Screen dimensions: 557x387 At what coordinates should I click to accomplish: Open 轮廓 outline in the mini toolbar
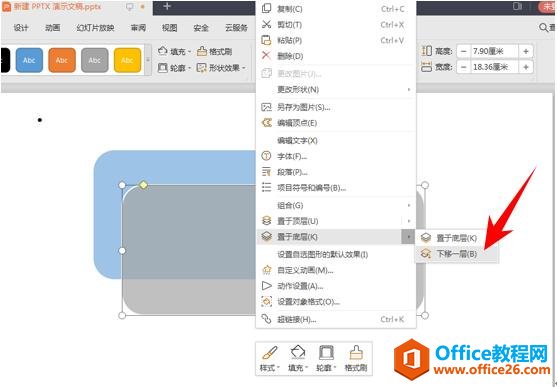326,358
